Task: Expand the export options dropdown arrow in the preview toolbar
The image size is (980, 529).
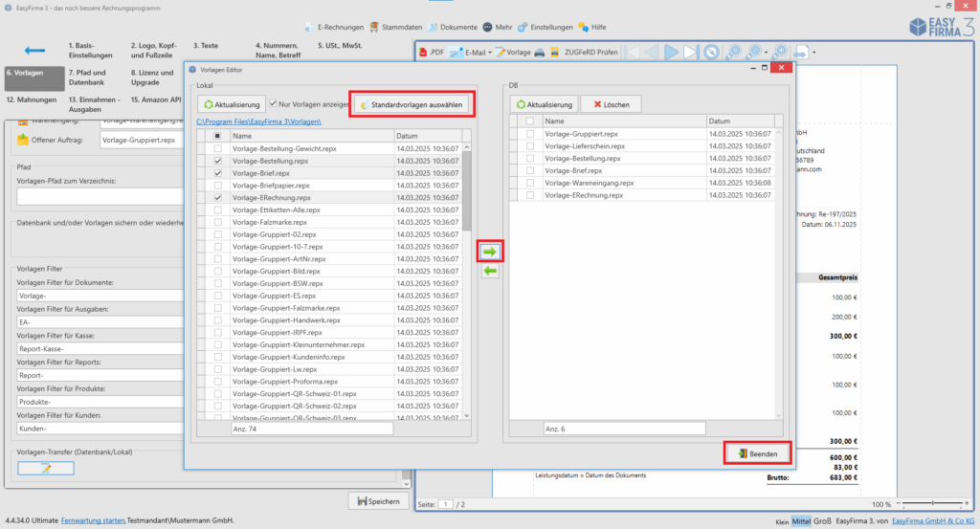Action: pyautogui.click(x=813, y=52)
